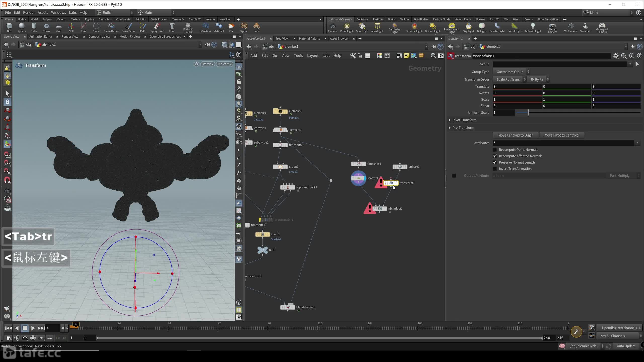Click the parameter pane gear icon
644x362 pixels.
pos(616,56)
